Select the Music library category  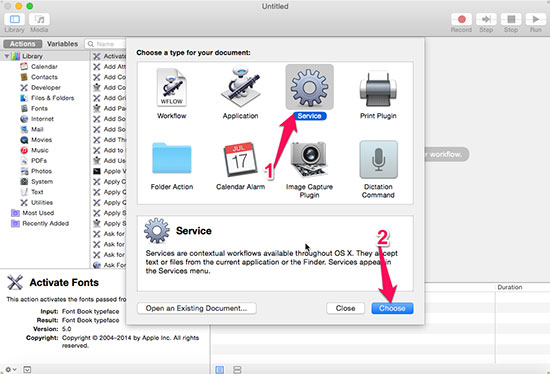(x=40, y=150)
